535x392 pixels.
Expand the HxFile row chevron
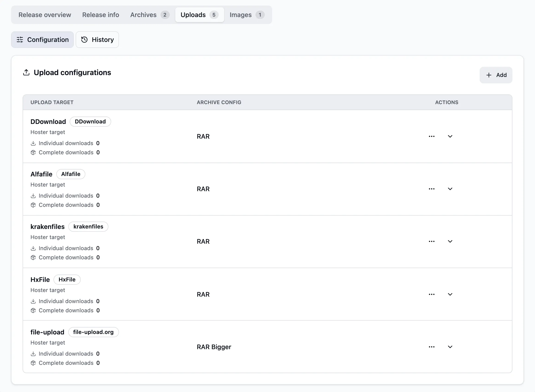tap(450, 294)
